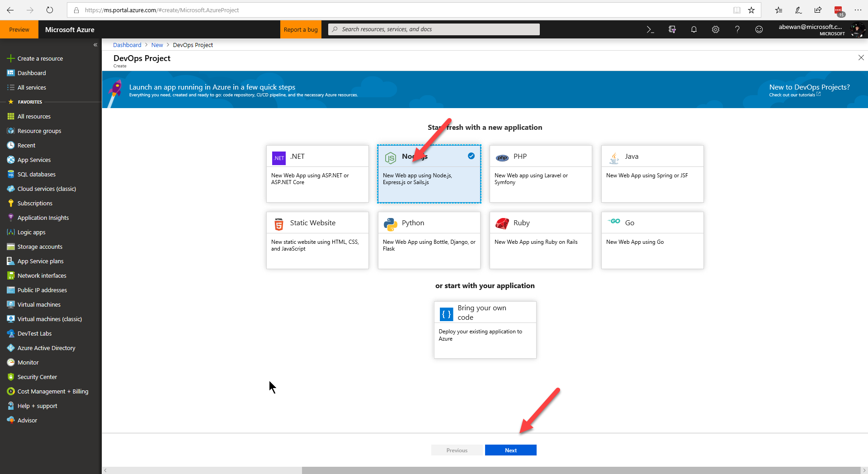Open portal settings gear
The image size is (868, 474).
click(716, 29)
